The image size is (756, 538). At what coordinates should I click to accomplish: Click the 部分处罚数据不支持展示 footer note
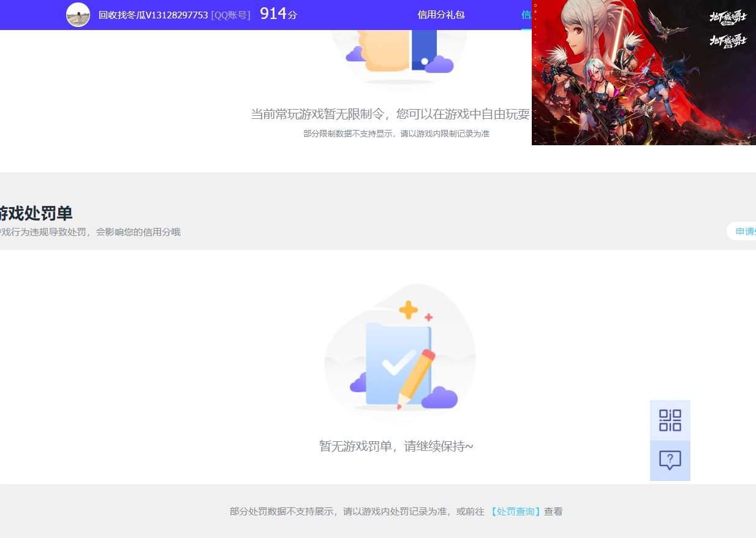pyautogui.click(x=396, y=511)
